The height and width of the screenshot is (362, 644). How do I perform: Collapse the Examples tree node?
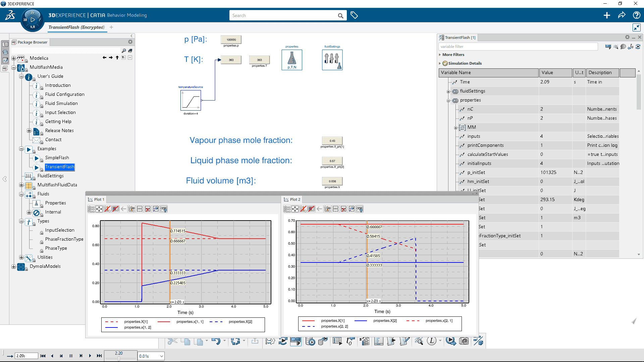point(21,148)
